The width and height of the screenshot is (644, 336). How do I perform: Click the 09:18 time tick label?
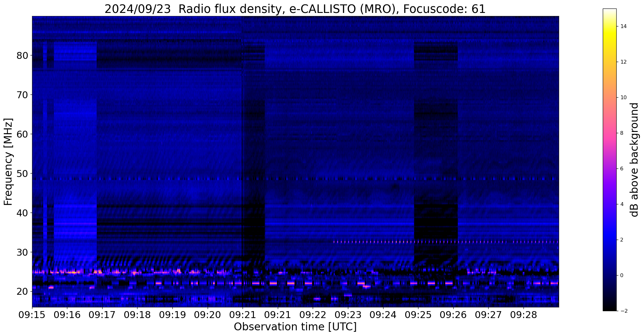point(137,315)
